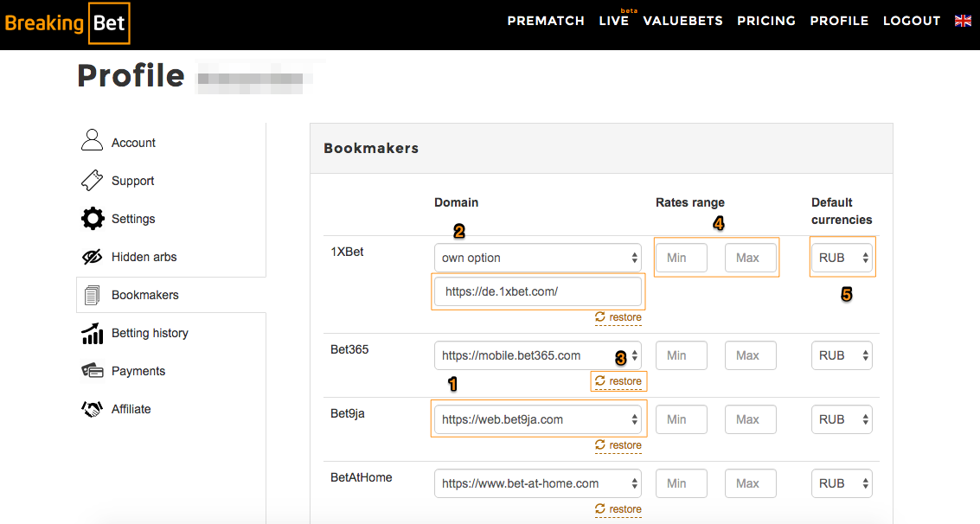Image resolution: width=980 pixels, height=524 pixels.
Task: Open Betting history in the sidebar
Action: coord(150,334)
